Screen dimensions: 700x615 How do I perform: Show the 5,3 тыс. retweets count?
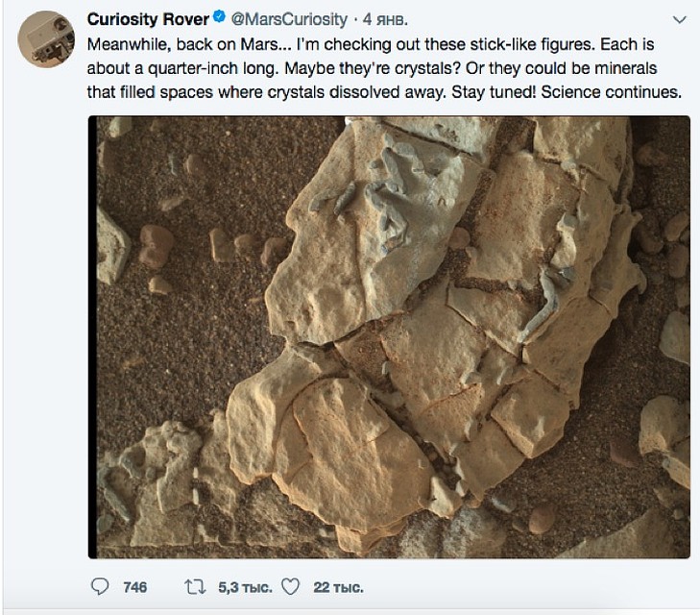(245, 587)
